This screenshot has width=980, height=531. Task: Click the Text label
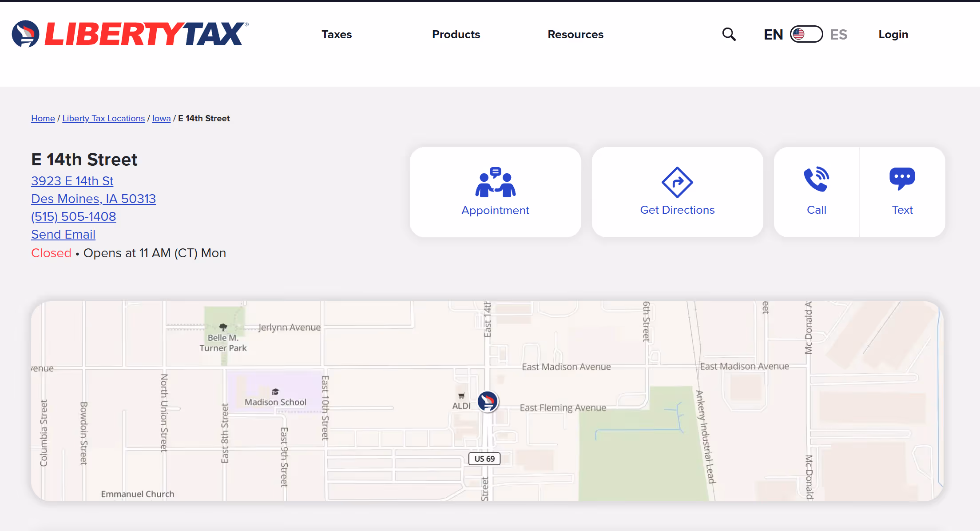click(x=903, y=210)
